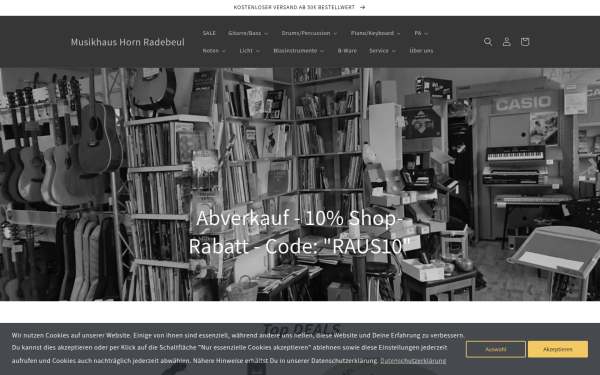Click the arrow in shipping announcement bar
Viewport: 600px width, 375px height.
click(362, 7)
